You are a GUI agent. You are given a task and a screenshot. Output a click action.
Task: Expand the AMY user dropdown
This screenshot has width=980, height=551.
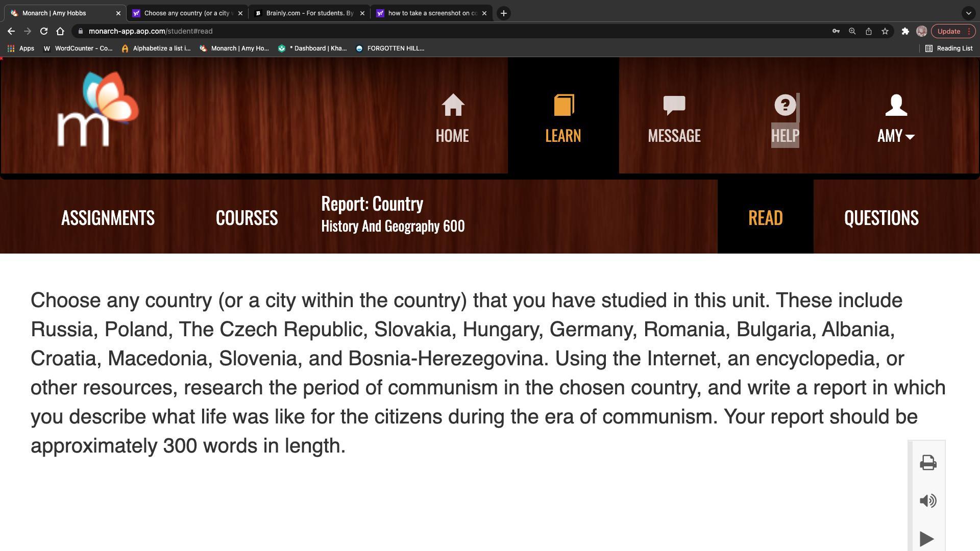coord(896,118)
